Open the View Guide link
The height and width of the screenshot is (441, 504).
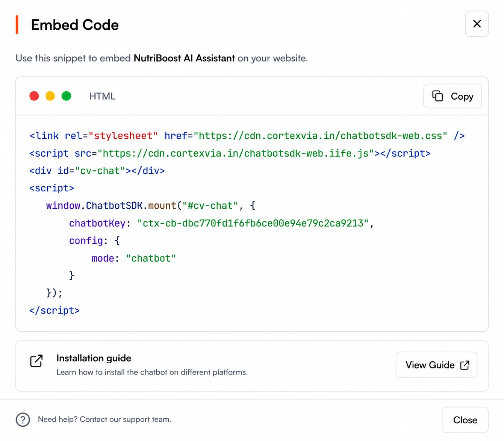[x=436, y=365]
